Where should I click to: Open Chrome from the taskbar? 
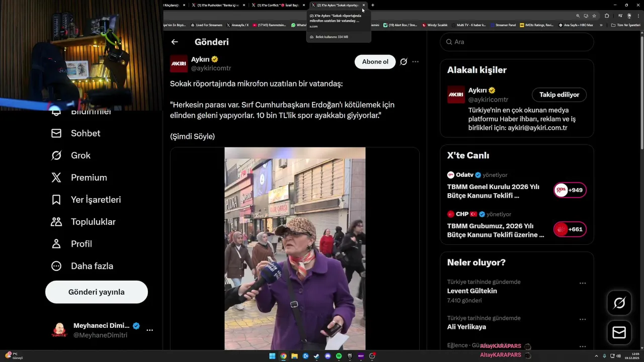(283, 356)
